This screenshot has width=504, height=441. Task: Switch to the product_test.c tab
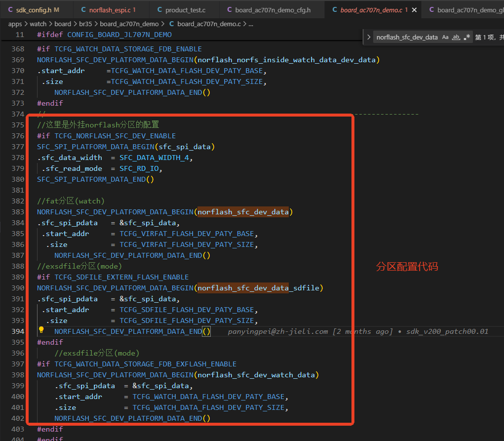coord(185,10)
